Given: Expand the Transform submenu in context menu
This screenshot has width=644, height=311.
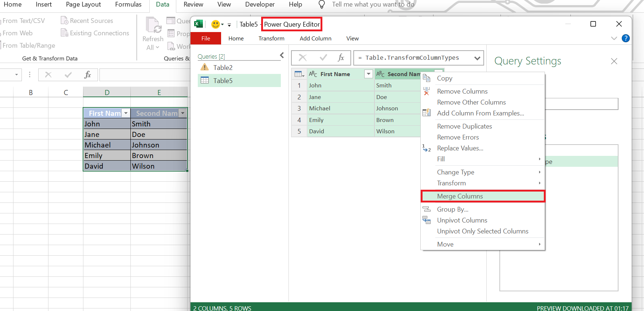Looking at the screenshot, I should (x=540, y=183).
